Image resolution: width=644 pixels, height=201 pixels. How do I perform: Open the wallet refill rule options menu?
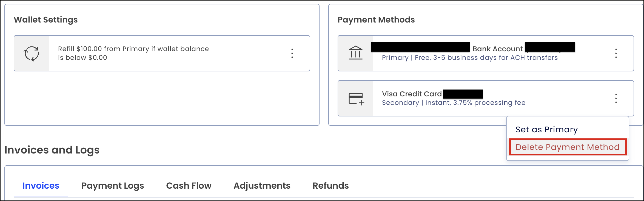(292, 53)
